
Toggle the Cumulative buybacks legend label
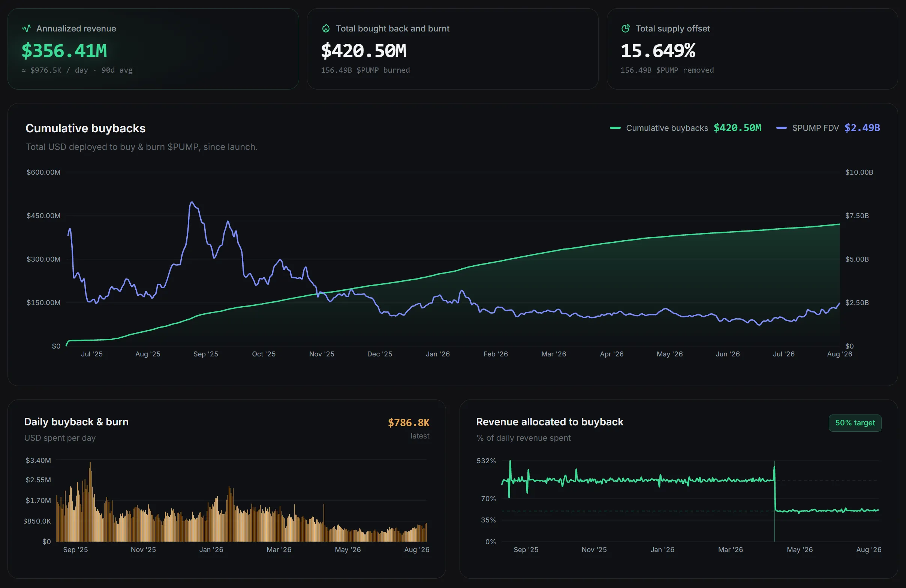click(667, 128)
